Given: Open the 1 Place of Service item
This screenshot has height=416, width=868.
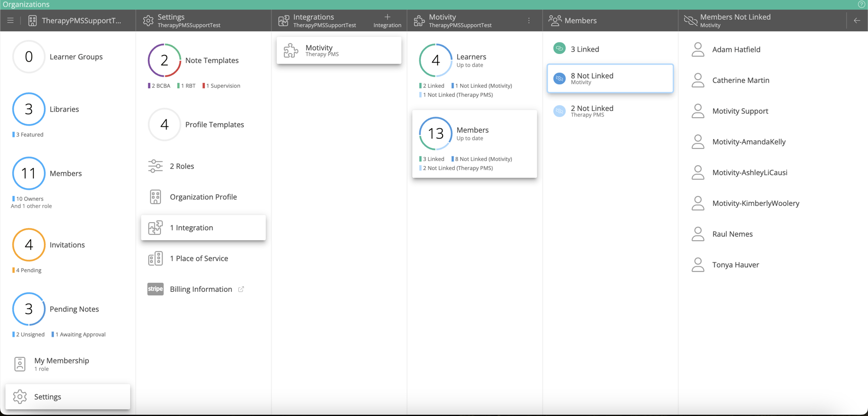Looking at the screenshot, I should pos(199,258).
